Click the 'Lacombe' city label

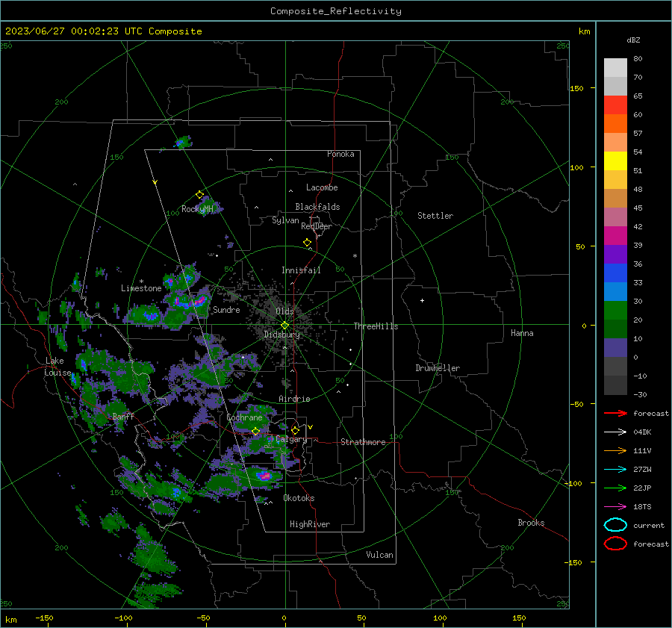pyautogui.click(x=322, y=187)
